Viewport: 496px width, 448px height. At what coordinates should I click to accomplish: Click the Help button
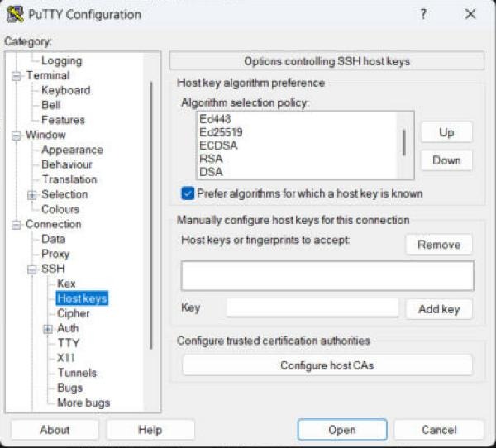(x=150, y=430)
